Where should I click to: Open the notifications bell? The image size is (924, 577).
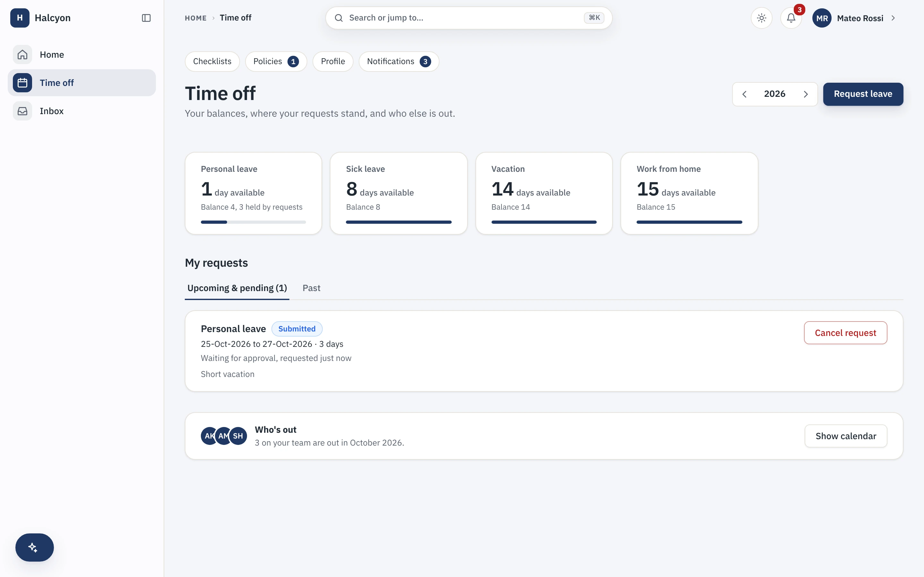point(791,18)
